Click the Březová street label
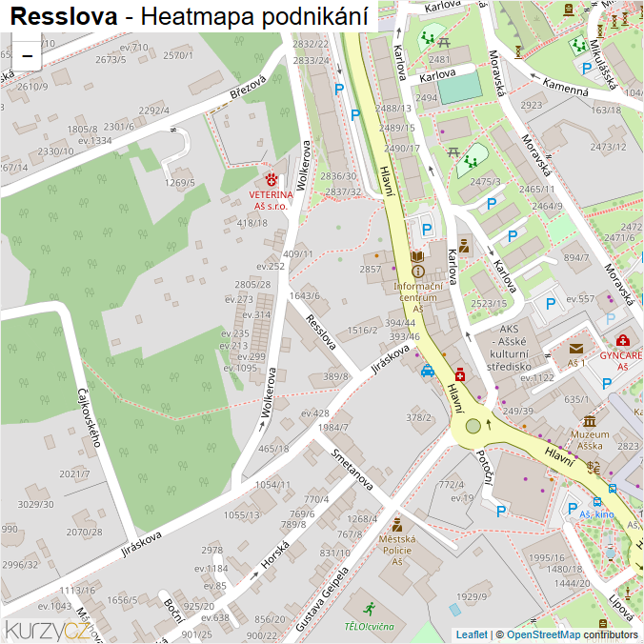 coord(248,87)
